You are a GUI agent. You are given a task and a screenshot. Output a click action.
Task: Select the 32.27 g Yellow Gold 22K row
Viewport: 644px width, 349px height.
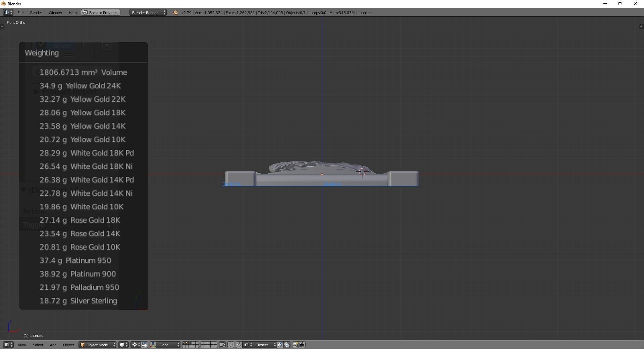click(x=83, y=99)
